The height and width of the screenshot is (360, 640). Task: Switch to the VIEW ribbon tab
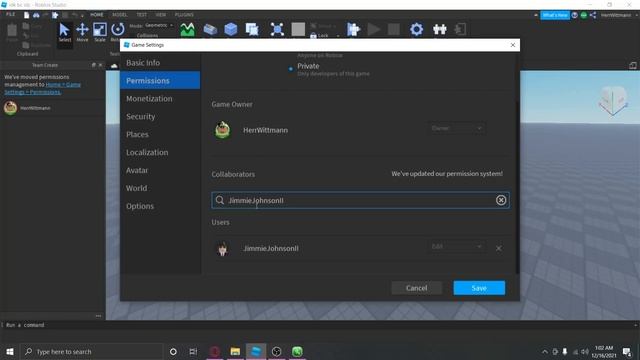[160, 15]
